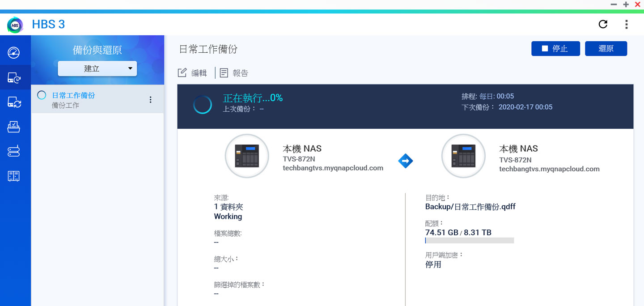644x306 pixels.
Task: Click the source TVS-872N NAS thumbnail
Action: point(247,156)
